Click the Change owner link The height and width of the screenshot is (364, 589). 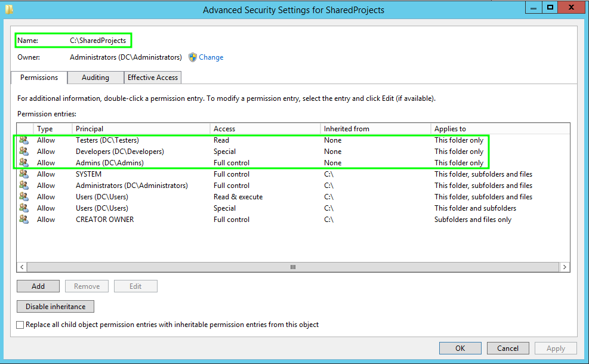pos(211,57)
